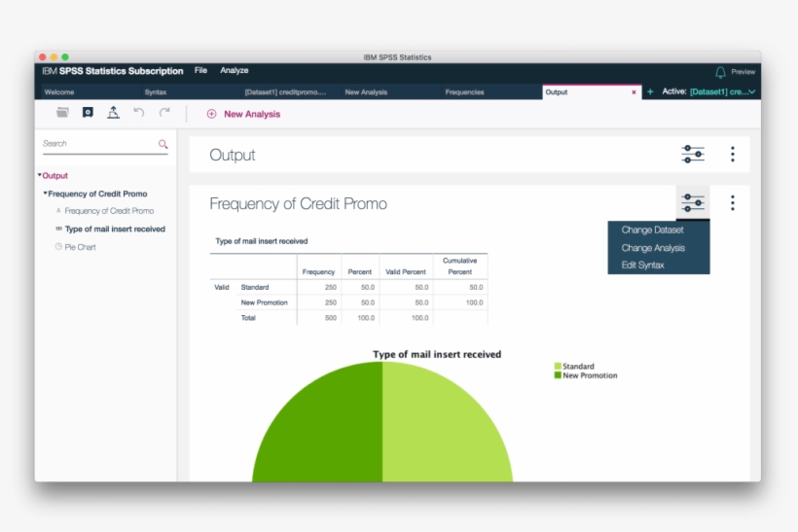Viewport: 798px width, 532px height.
Task: Add new tab with plus icon
Action: tap(650, 92)
